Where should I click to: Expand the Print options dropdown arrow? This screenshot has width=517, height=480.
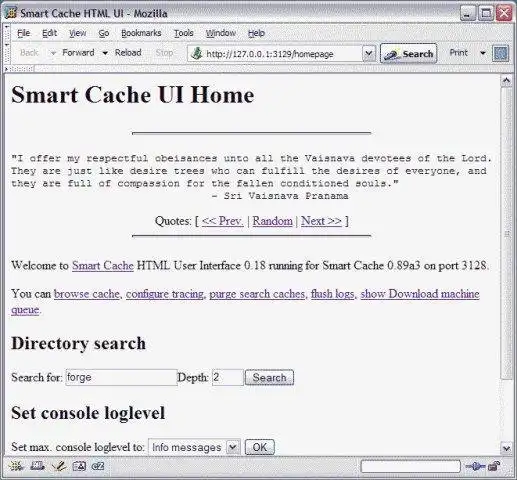pyautogui.click(x=483, y=53)
